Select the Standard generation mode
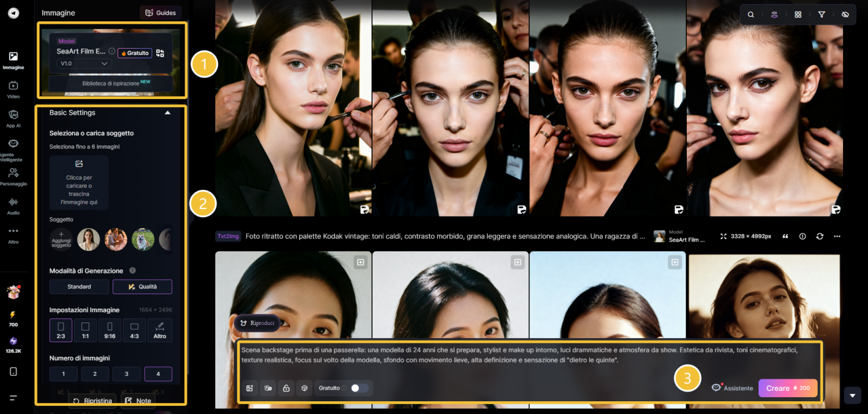 (x=79, y=287)
